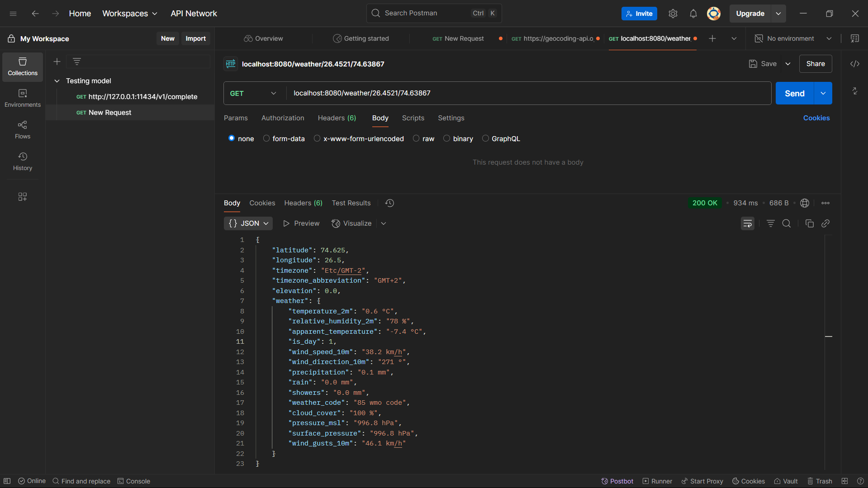Open the tabs overflow chevron
Image resolution: width=868 pixels, height=488 pixels.
pos(734,38)
